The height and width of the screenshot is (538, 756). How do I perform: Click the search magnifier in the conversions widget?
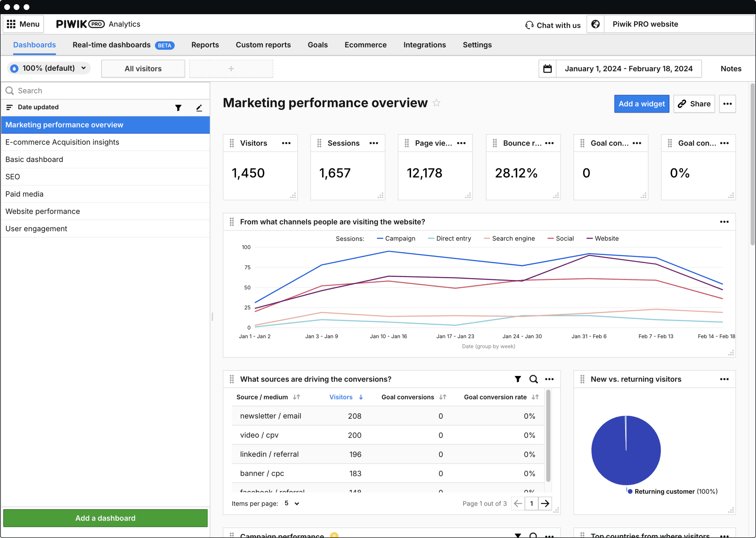534,379
